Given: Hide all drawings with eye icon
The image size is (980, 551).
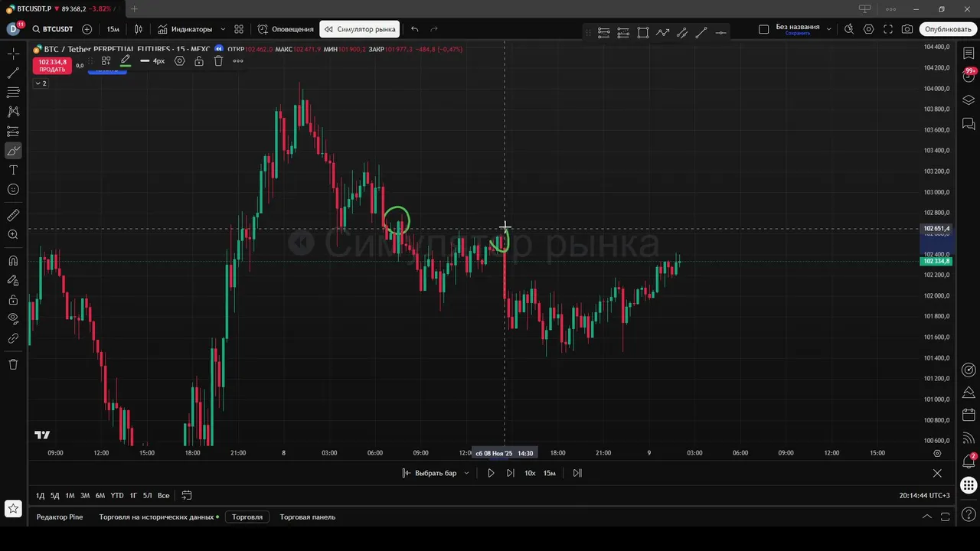Looking at the screenshot, I should pos(13,318).
